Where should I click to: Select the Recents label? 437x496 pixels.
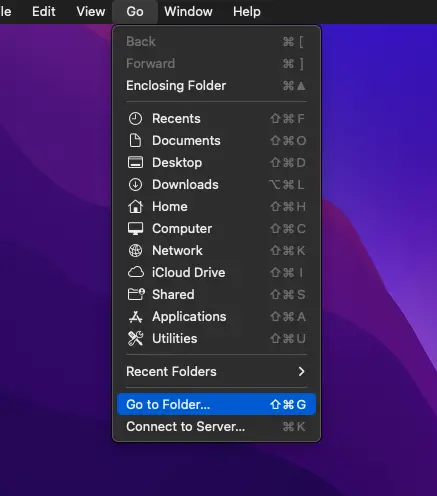point(176,119)
